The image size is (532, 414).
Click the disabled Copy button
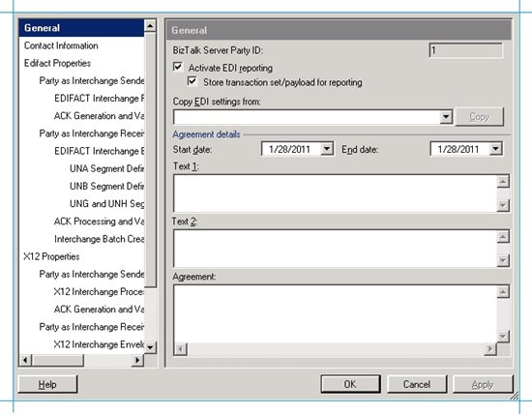tap(480, 117)
